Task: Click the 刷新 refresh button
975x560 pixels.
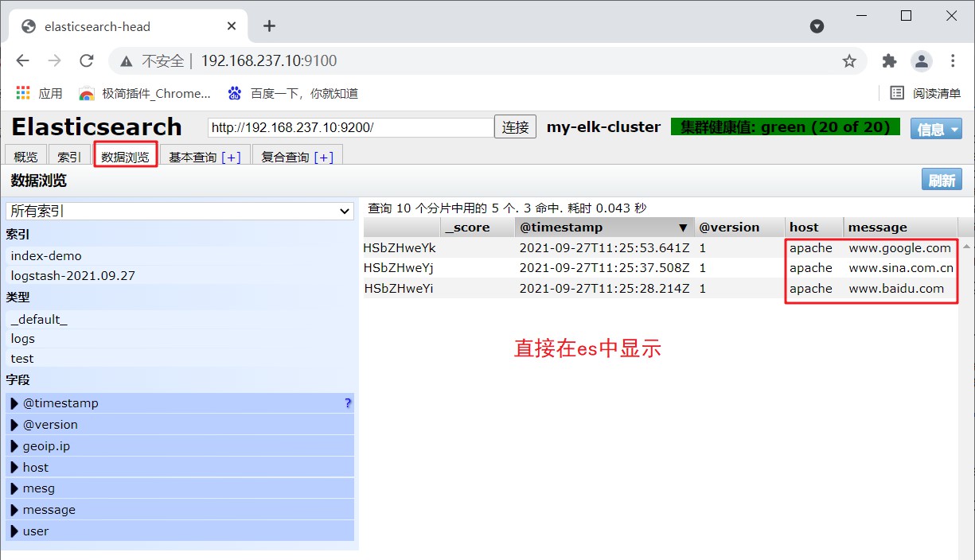Action: 942,181
